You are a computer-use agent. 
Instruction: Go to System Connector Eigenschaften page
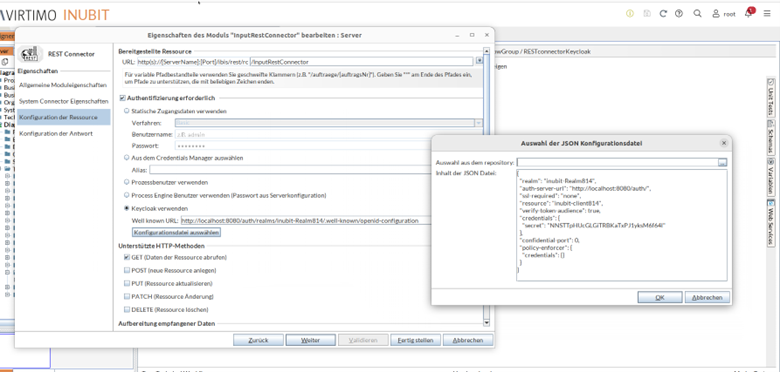(64, 101)
